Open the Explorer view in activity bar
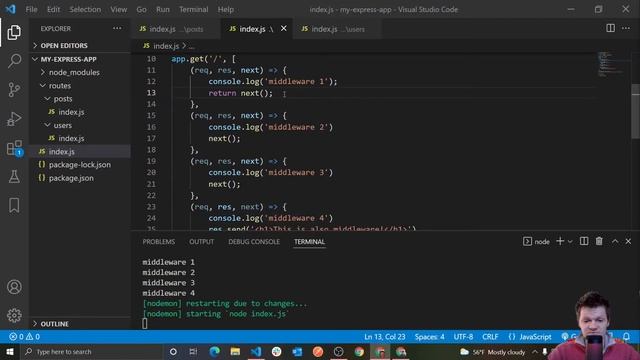The height and width of the screenshot is (360, 640). [x=14, y=32]
